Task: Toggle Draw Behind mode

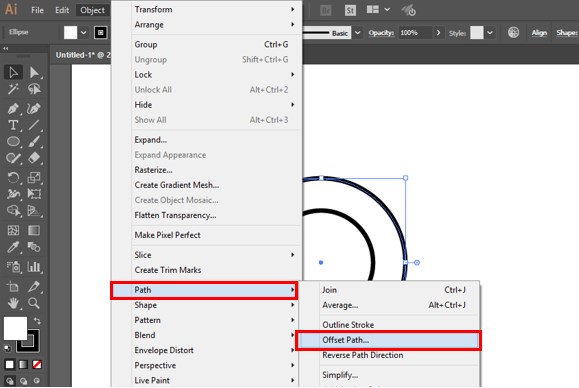Action: [23, 381]
